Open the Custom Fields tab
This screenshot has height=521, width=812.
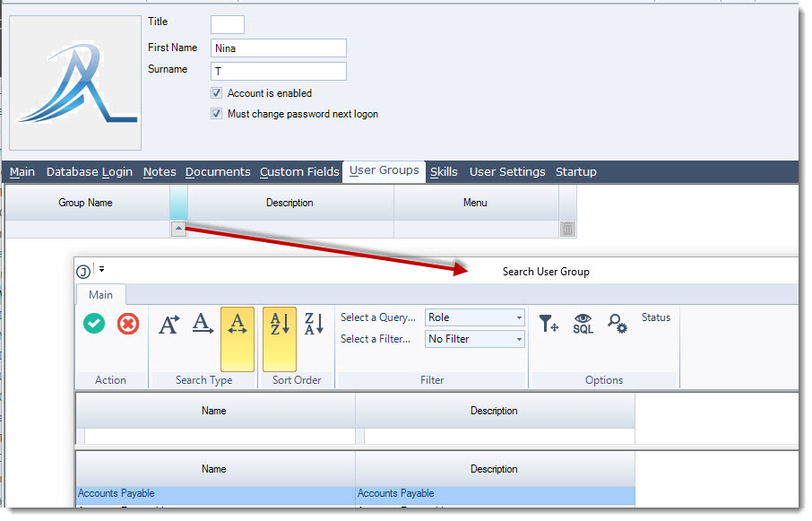click(x=299, y=172)
